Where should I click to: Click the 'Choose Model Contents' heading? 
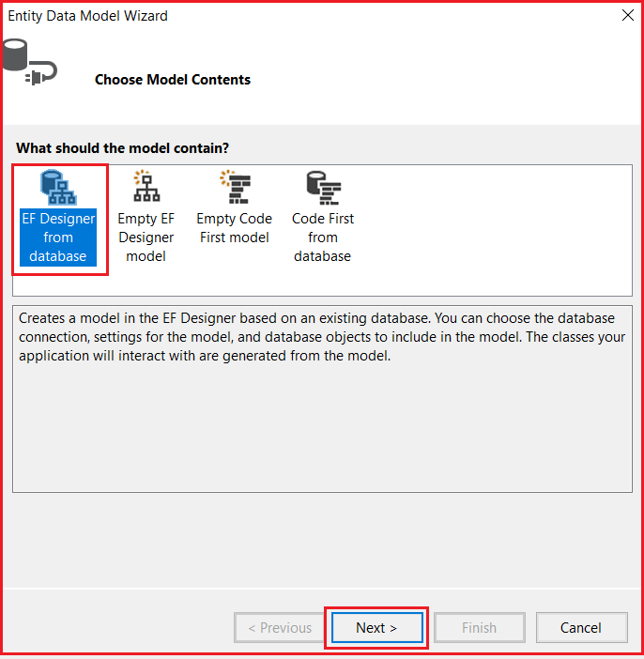click(x=173, y=80)
